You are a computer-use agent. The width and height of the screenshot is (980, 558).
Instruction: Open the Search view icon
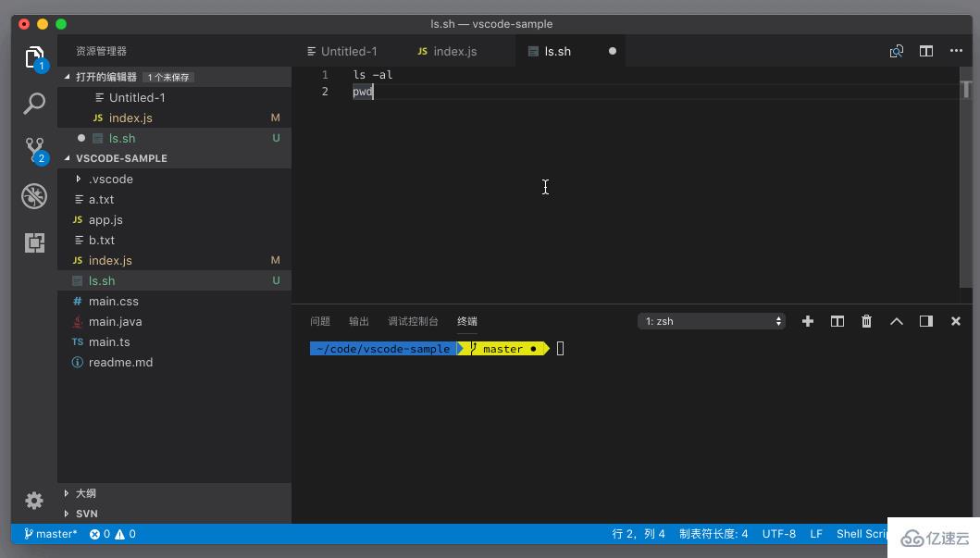pyautogui.click(x=34, y=103)
